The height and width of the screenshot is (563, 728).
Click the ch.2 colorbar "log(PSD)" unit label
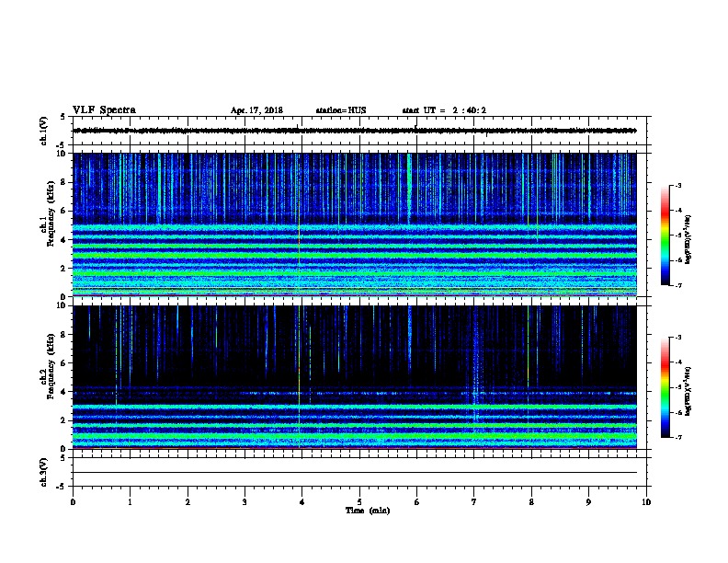[x=688, y=391]
